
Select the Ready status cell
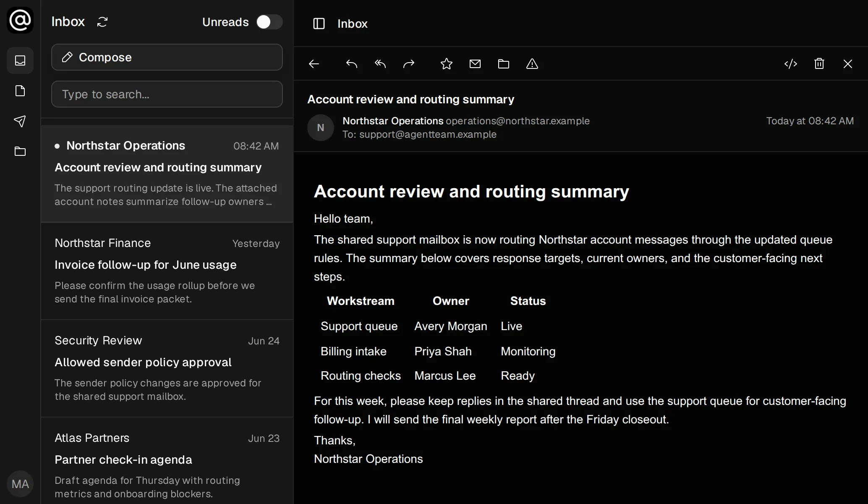coord(518,376)
